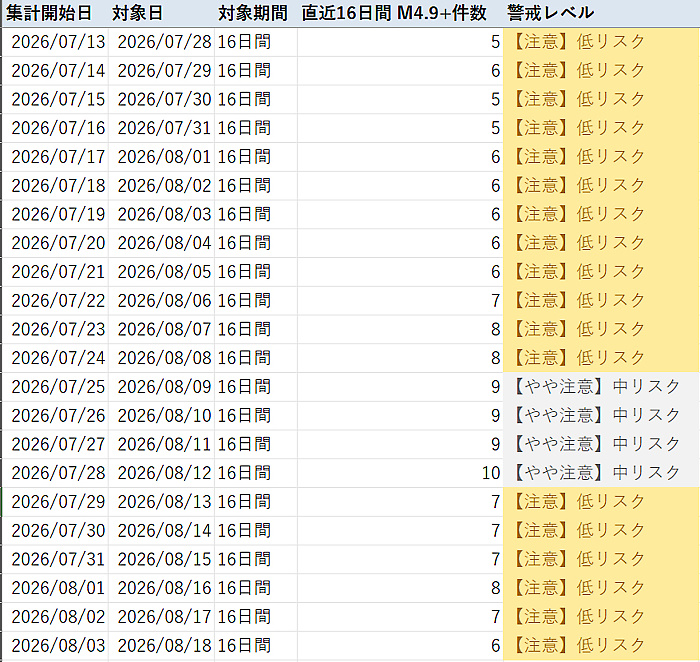Click start date 2026/08/03 cell

click(55, 645)
